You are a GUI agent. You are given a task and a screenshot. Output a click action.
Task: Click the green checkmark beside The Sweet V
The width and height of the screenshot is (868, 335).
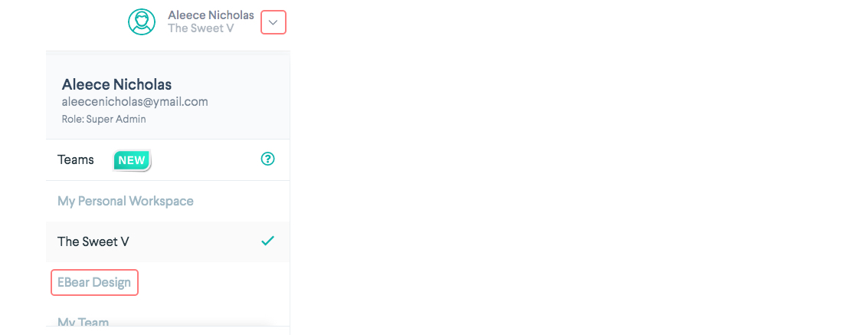click(x=267, y=241)
